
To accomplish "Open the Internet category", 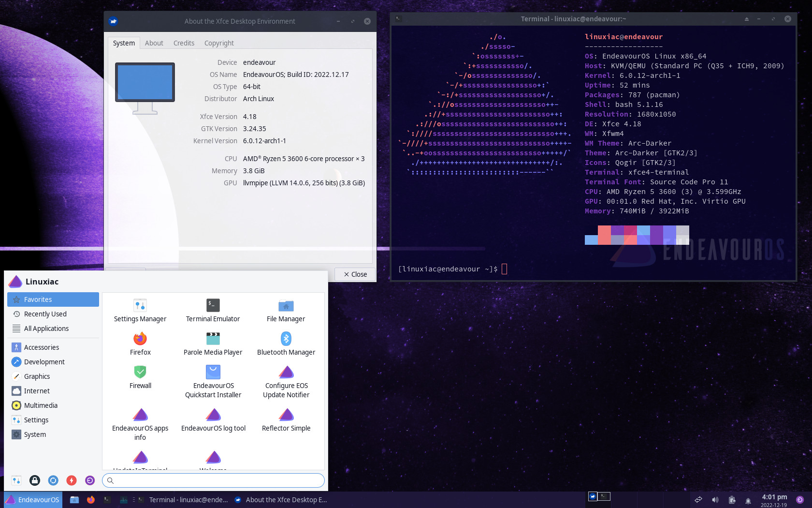I will (53, 391).
